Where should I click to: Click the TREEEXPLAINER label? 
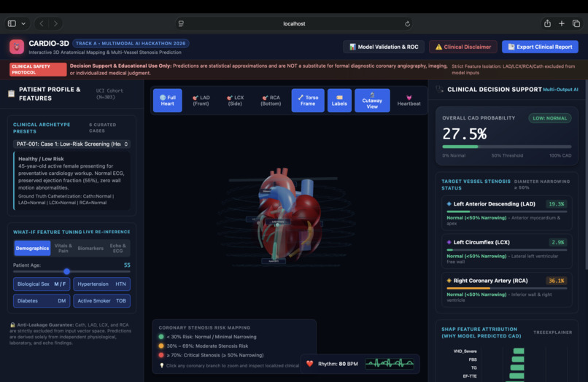point(553,332)
